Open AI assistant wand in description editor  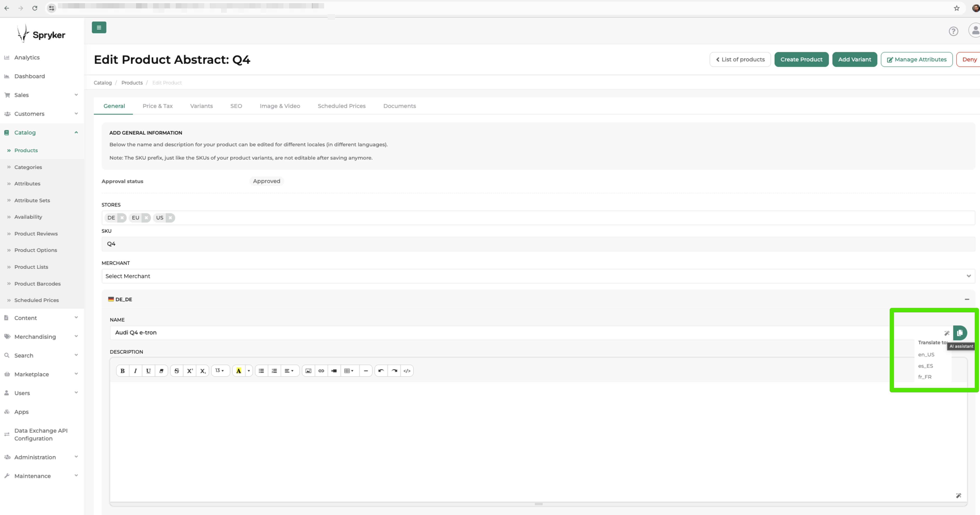coord(959,496)
